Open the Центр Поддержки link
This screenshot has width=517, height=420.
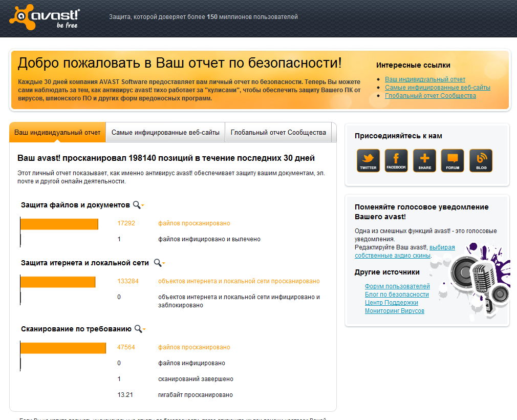coord(392,303)
